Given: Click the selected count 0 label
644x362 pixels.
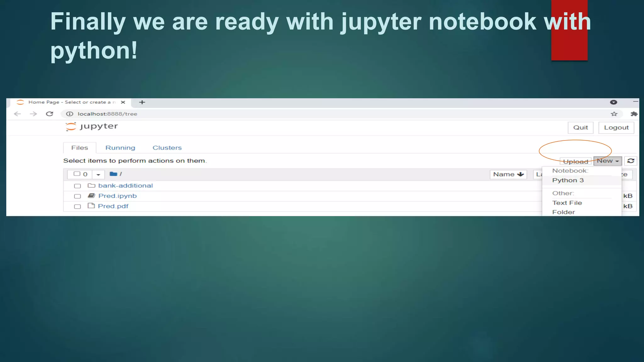Looking at the screenshot, I should pos(85,174).
